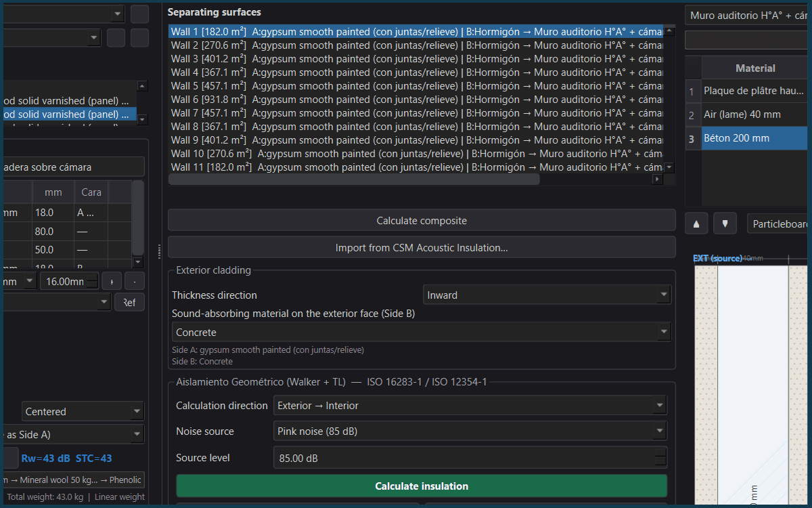
Task: Open the Particleboard material dropdown
Action: pyautogui.click(x=779, y=224)
